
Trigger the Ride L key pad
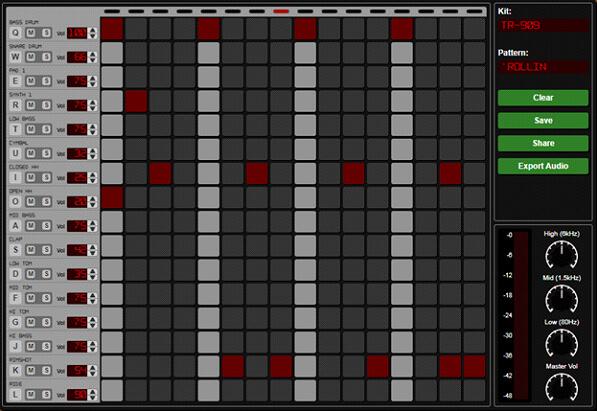[15, 394]
